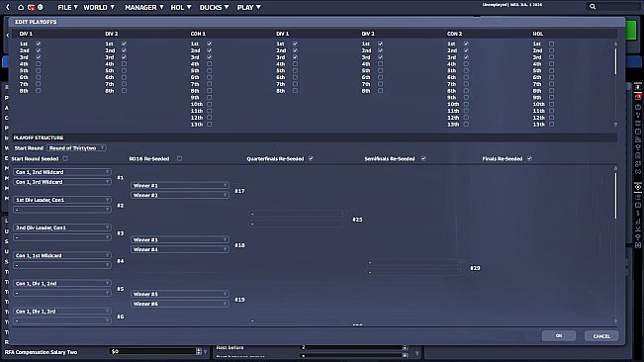Open 'Winner #6' dropdown

point(180,304)
